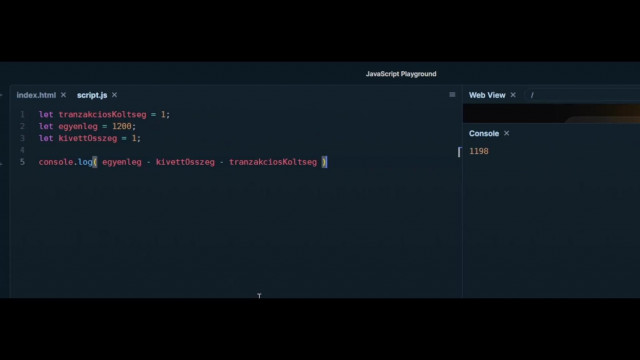Close the Web View panel
640x360 pixels.
point(513,95)
